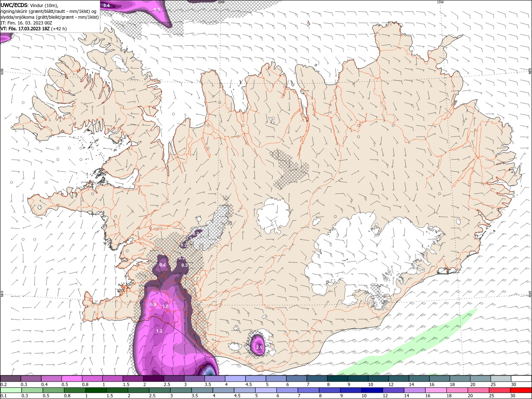Select upper scale light gray swatch between 25 and 30
532x399 pixels.
[501, 379]
